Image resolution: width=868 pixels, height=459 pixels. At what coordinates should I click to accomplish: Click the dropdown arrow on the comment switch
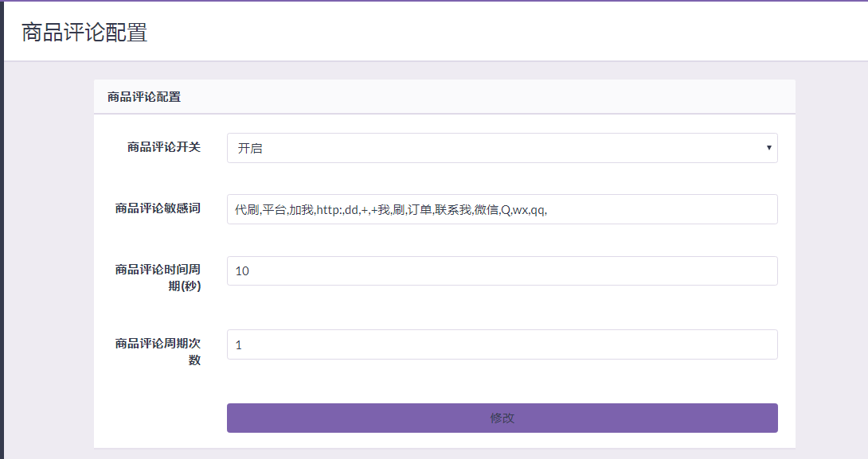click(x=768, y=148)
